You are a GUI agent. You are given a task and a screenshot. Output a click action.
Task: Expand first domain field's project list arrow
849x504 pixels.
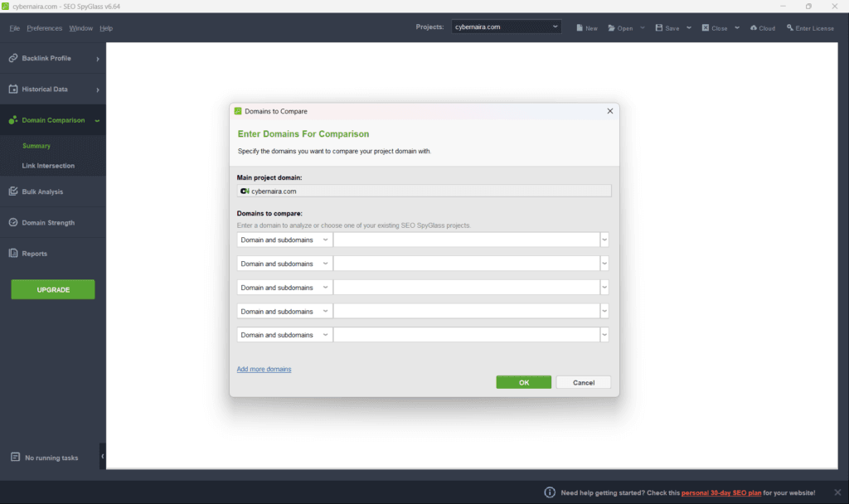point(604,240)
